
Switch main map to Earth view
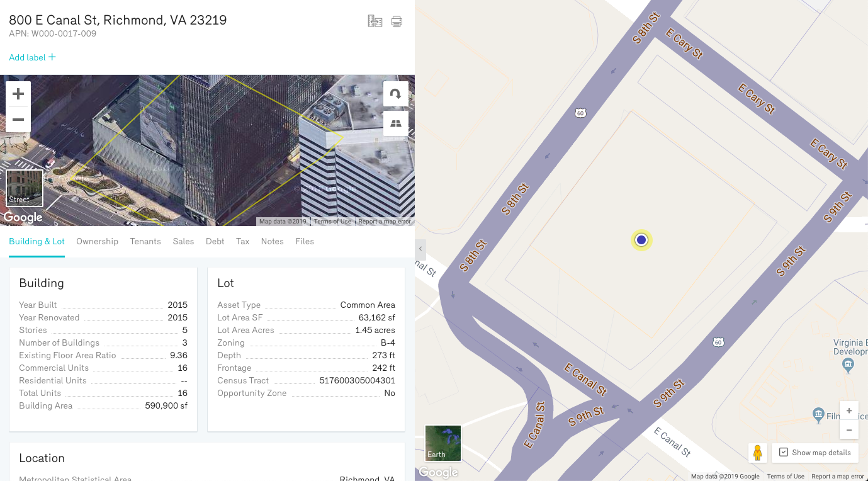pos(443,443)
